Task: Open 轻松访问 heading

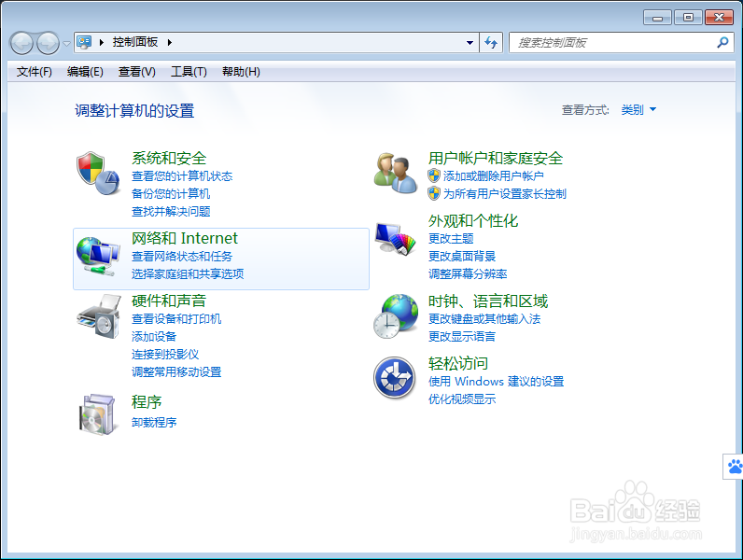Action: 458,363
